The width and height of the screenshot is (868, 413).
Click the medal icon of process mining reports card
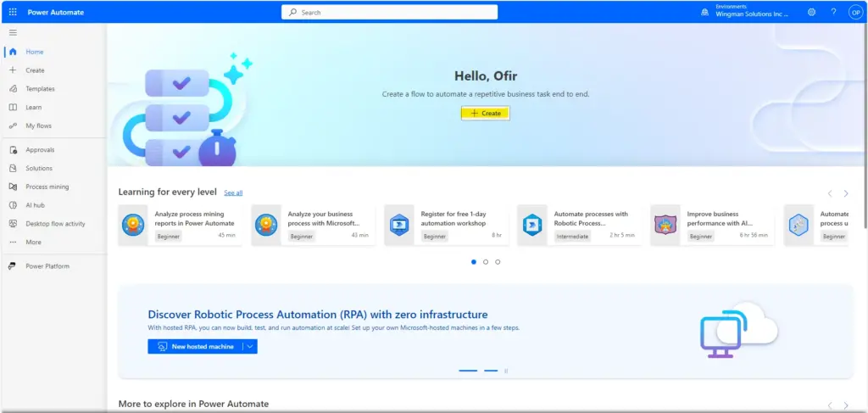(x=133, y=226)
